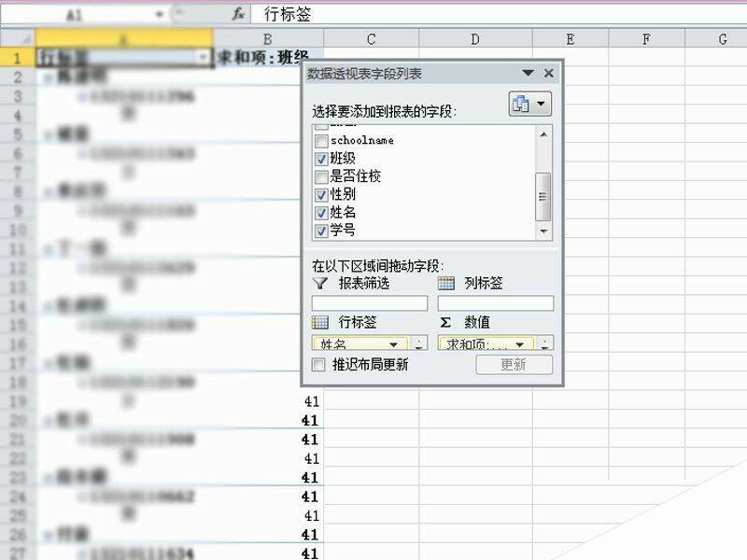
Task: Uncheck the 姓名 field checkbox
Action: pyautogui.click(x=321, y=213)
